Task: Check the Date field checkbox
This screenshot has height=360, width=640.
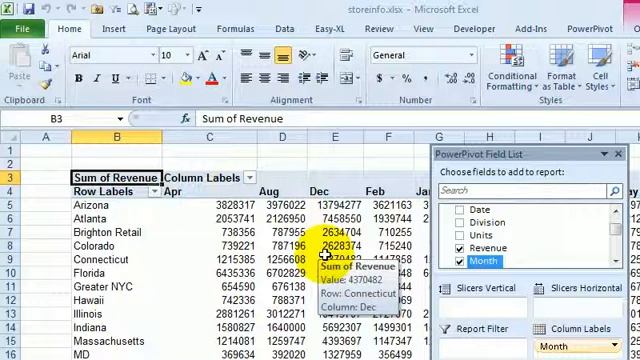Action: 459,210
